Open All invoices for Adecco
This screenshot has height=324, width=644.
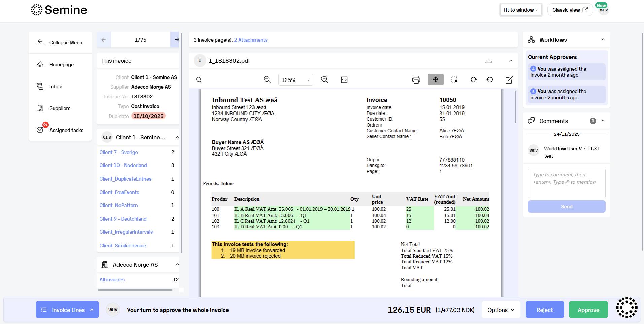click(112, 280)
